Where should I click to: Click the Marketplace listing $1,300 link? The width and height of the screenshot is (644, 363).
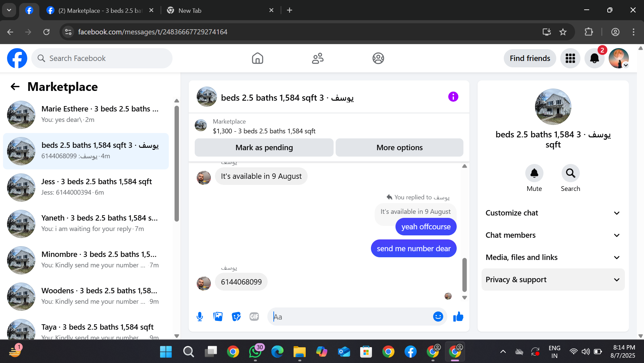[264, 131]
